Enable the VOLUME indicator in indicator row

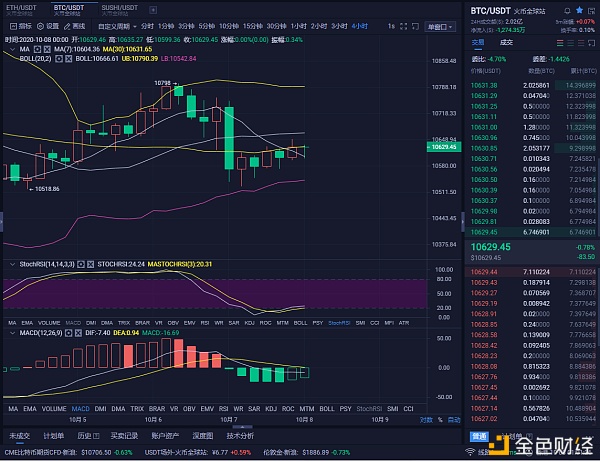click(52, 323)
